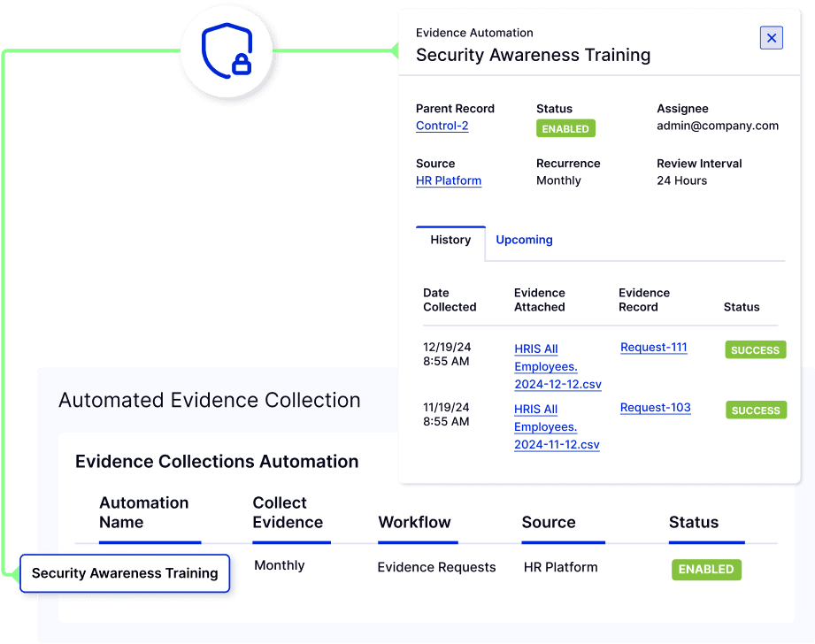The image size is (815, 644).
Task: Click the ENABLED badge in Evidence Collections Automation table
Action: pos(706,569)
